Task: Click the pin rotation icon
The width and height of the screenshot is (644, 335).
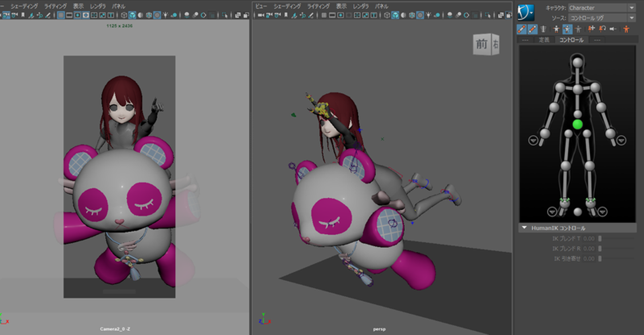Action: [602, 29]
